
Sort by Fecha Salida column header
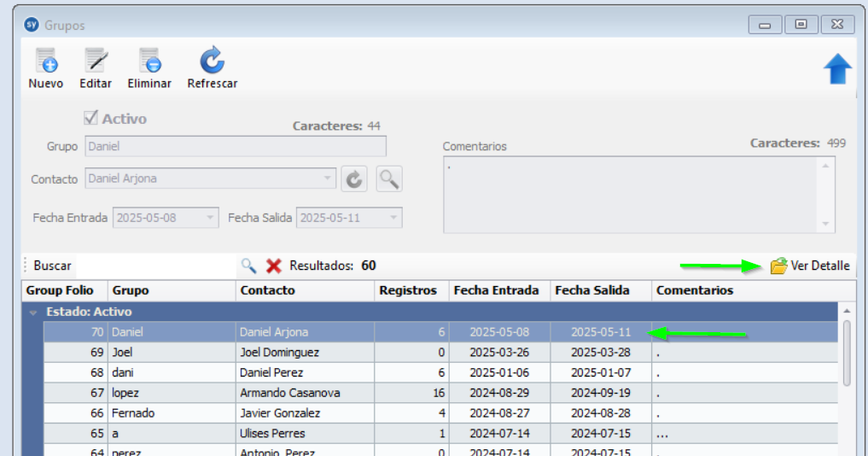point(601,291)
